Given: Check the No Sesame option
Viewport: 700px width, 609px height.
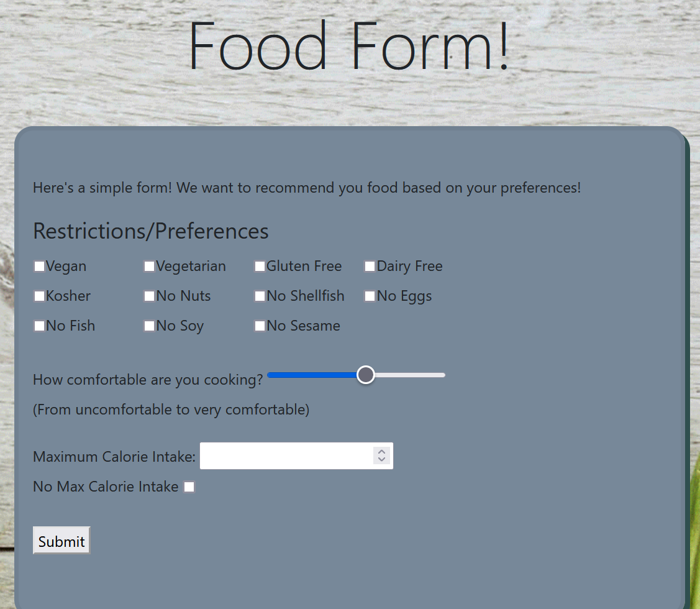Looking at the screenshot, I should 260,326.
